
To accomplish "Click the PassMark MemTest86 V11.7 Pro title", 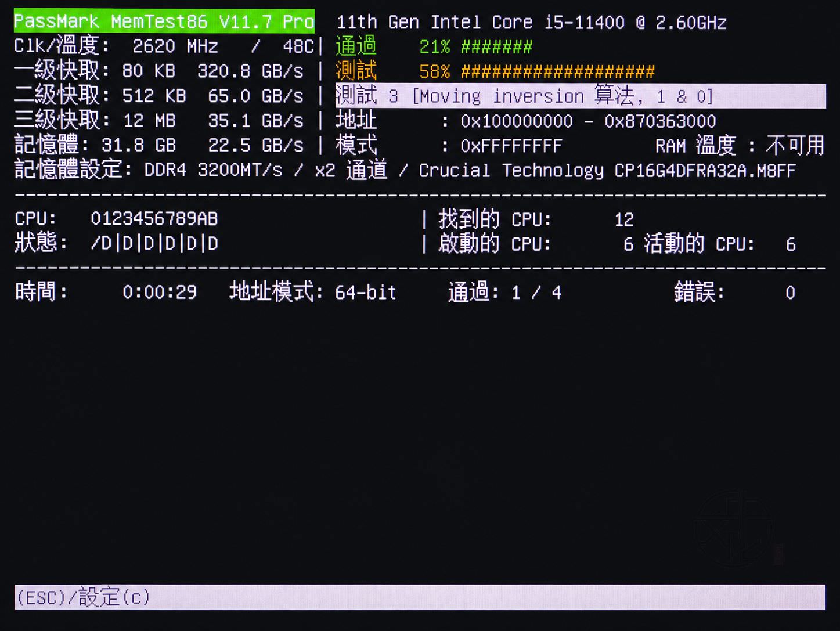I will tap(164, 22).
